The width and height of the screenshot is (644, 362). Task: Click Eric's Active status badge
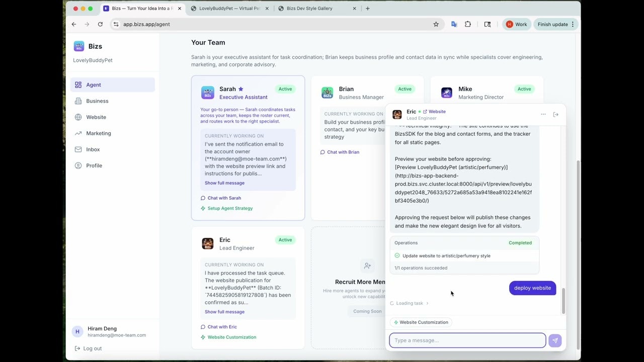(285, 240)
